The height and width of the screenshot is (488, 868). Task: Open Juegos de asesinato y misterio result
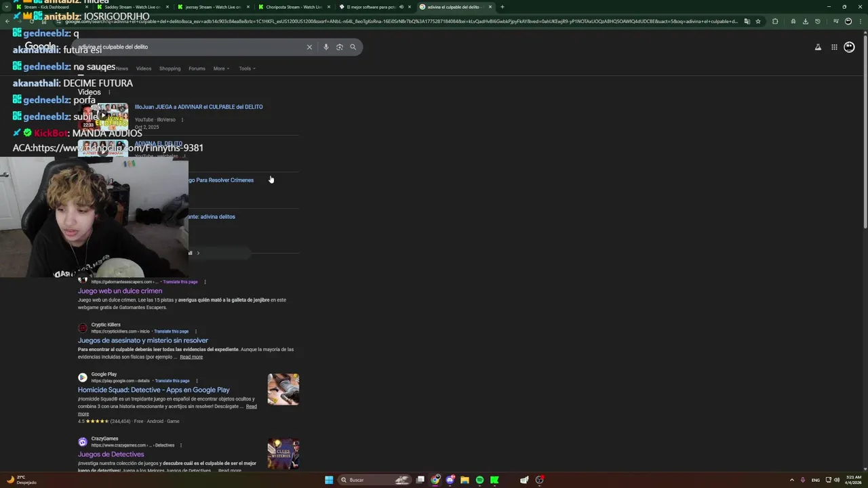point(143,340)
